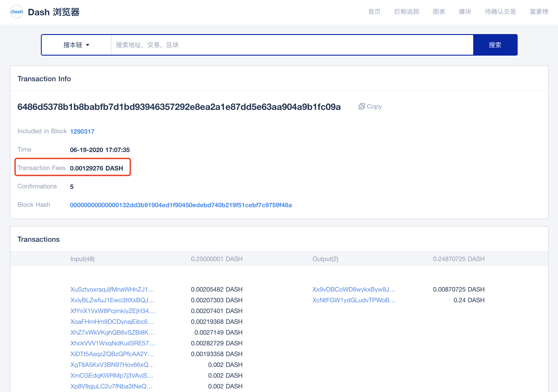The height and width of the screenshot is (392, 558).
Task: Open input address XhZ7xWkVKghQB6vSZBi8K…
Action: [112, 332]
